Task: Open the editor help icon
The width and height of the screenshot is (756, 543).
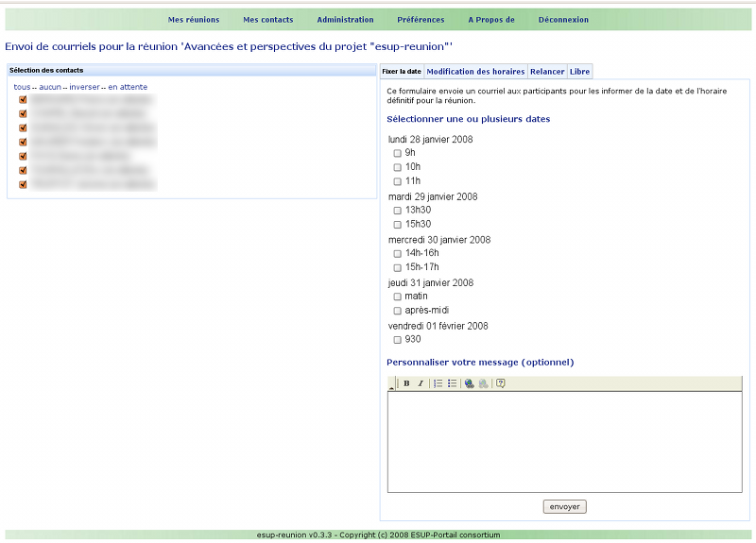Action: coord(501,383)
